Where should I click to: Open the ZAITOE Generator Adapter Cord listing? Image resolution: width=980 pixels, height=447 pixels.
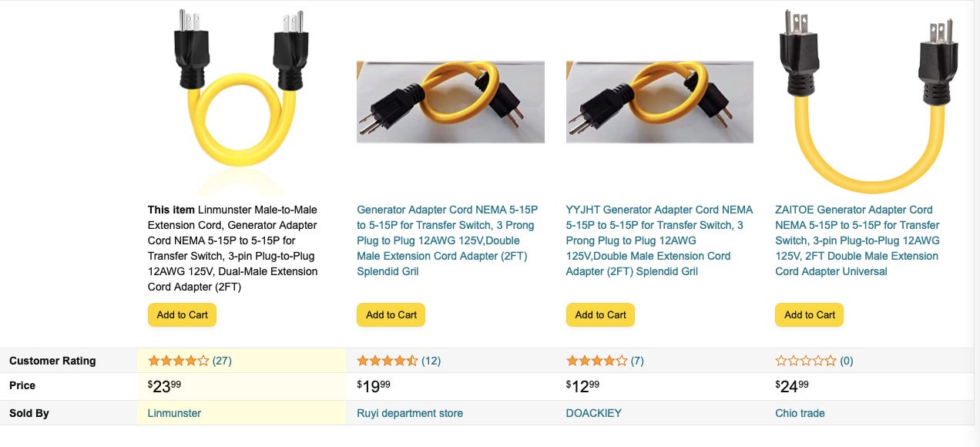[x=857, y=240]
